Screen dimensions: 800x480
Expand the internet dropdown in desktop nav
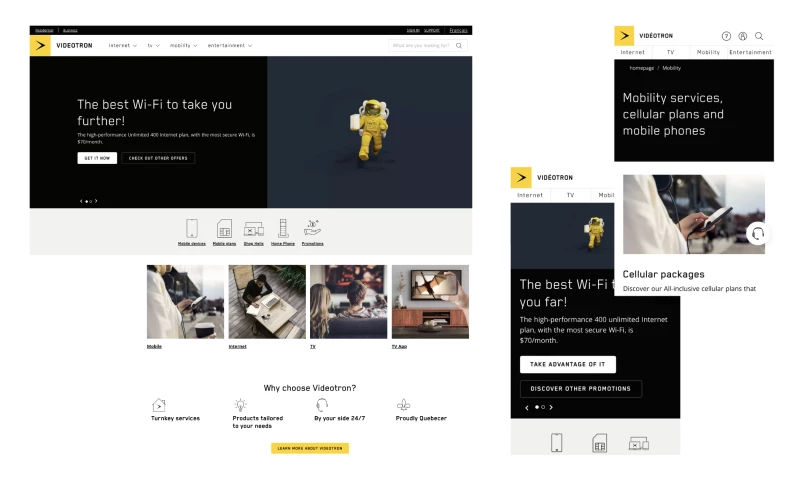coord(122,45)
